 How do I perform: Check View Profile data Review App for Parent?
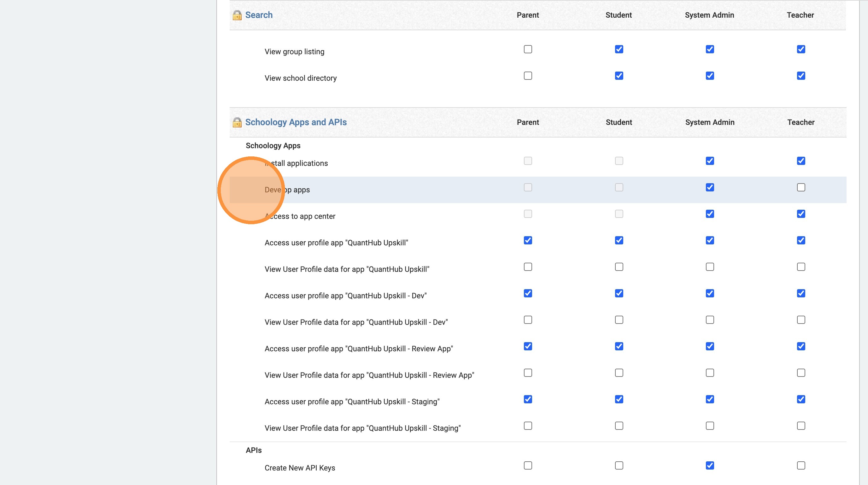pos(528,373)
